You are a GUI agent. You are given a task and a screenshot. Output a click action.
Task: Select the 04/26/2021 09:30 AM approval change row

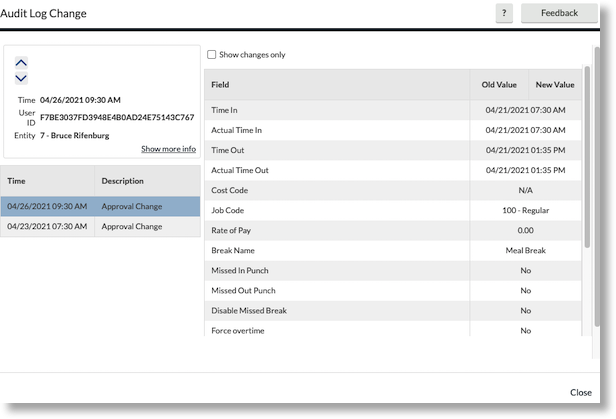pos(100,206)
